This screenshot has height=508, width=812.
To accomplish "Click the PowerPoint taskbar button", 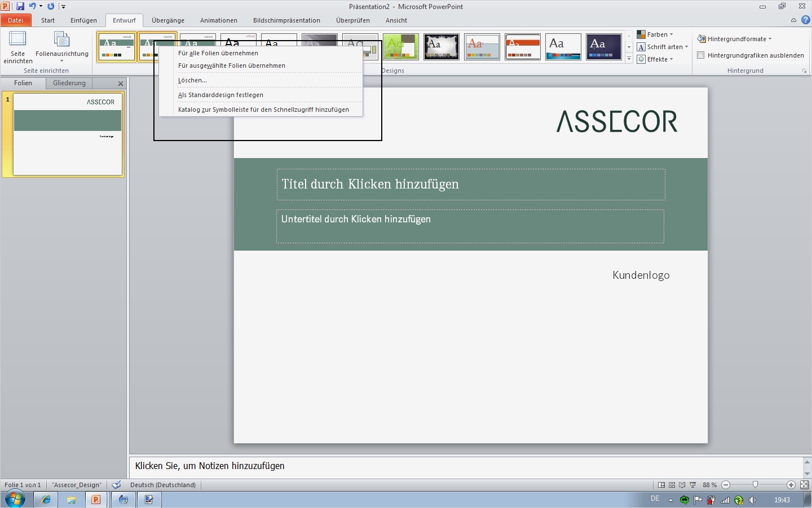I will click(96, 500).
